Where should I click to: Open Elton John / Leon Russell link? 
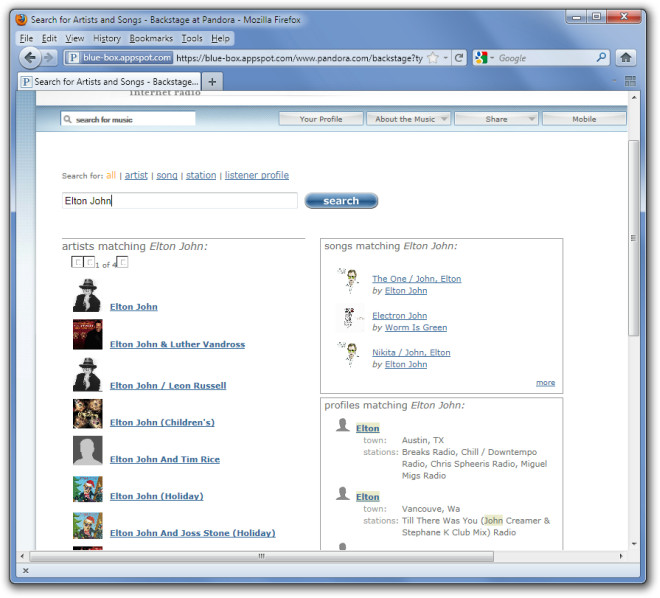(168, 385)
